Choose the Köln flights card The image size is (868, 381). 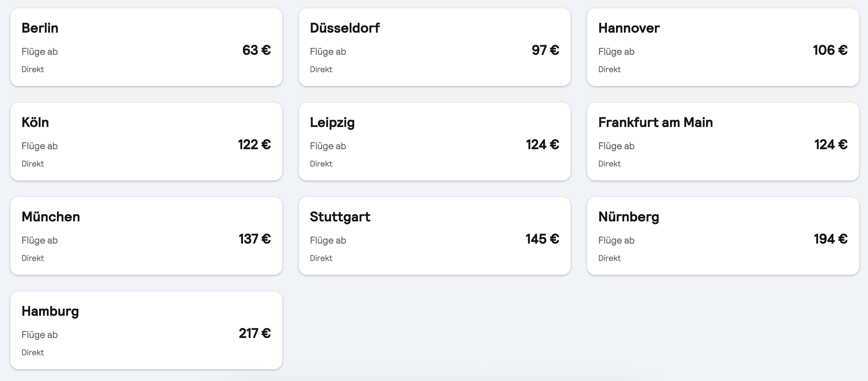pyautogui.click(x=146, y=142)
